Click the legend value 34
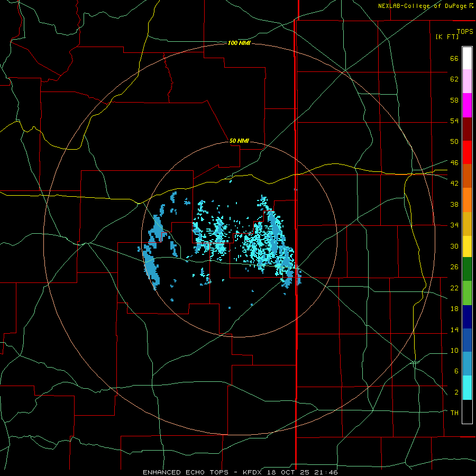This screenshot has height=476, width=476. click(x=454, y=225)
